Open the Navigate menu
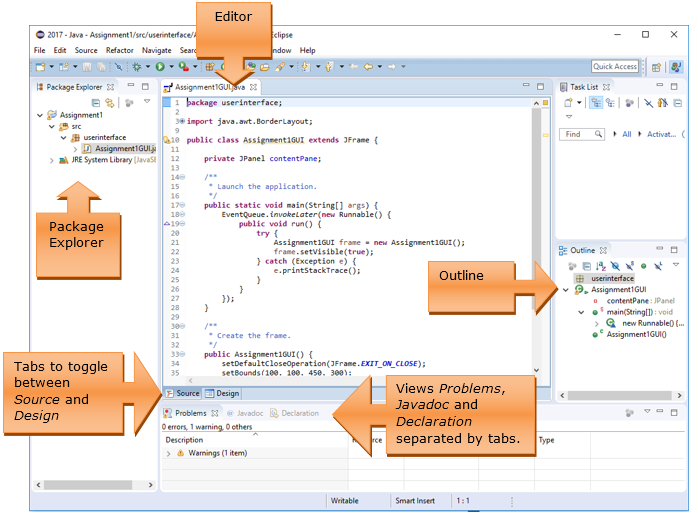Image resolution: width=698 pixels, height=516 pixels. tap(157, 50)
